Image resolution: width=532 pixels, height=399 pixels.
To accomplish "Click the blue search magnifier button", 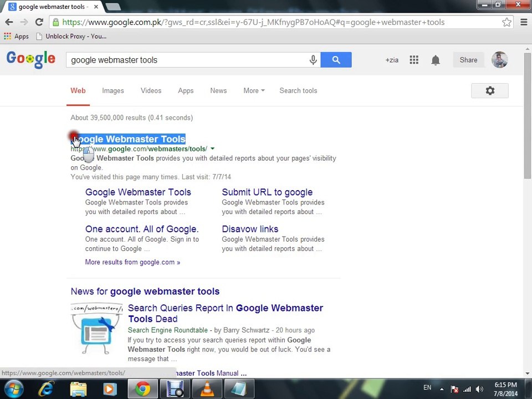I will coord(336,60).
